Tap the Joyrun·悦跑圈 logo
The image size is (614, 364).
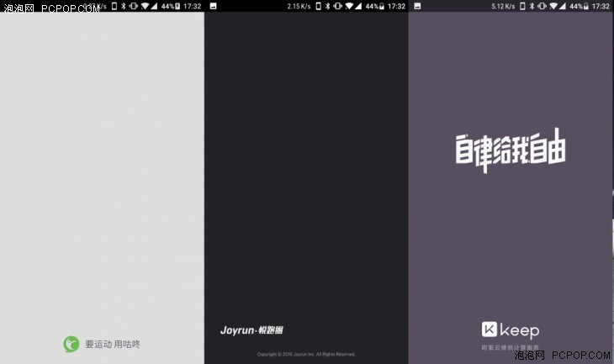coord(251,330)
